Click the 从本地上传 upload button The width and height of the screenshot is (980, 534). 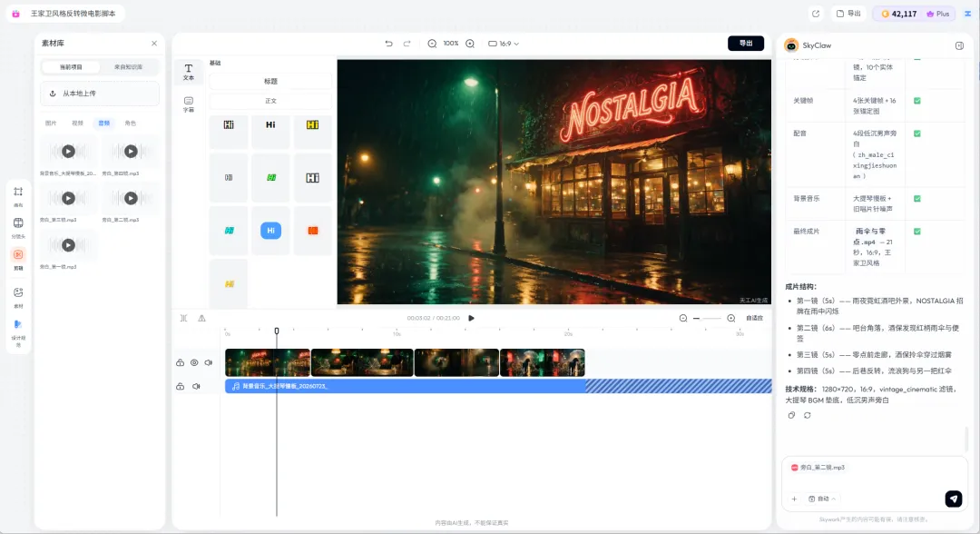tap(100, 94)
